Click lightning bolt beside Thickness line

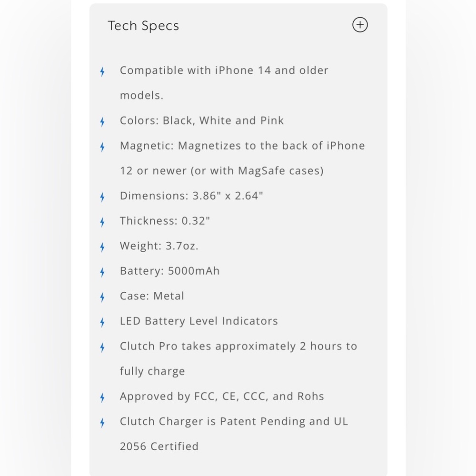tap(102, 222)
